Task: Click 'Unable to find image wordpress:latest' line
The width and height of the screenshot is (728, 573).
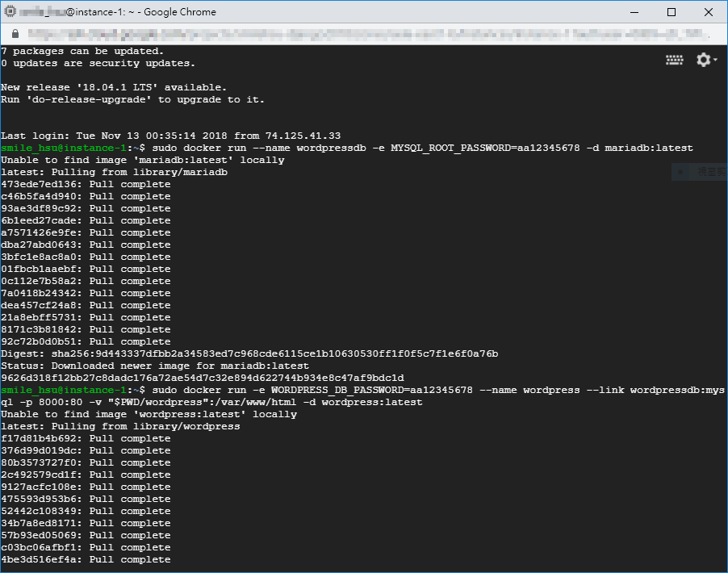Action: [x=149, y=414]
